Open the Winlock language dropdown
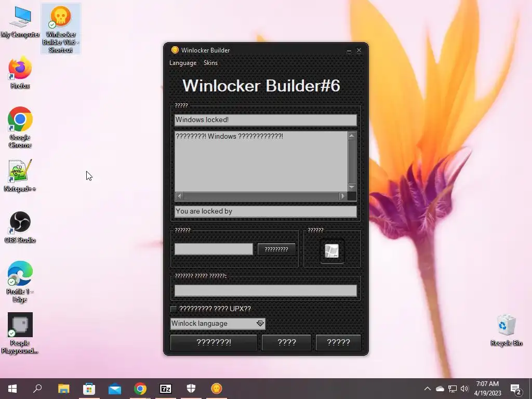This screenshot has height=399, width=532. [218, 323]
